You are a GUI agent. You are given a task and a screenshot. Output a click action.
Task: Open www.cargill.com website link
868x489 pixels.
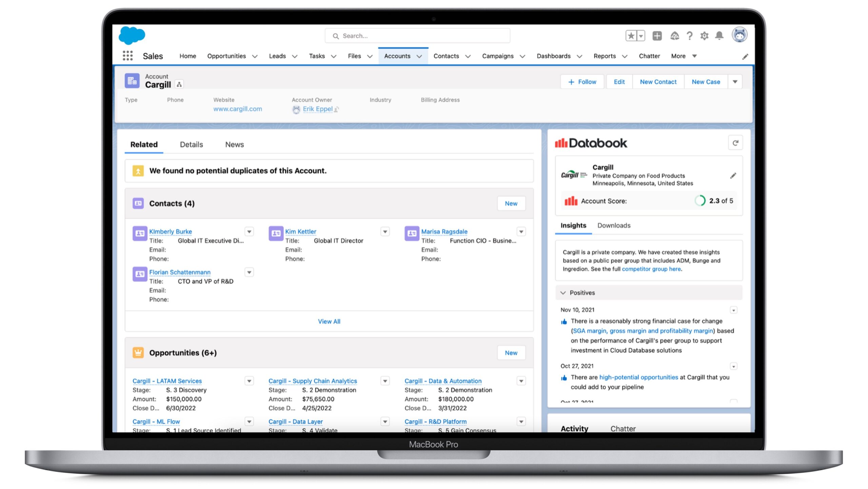[237, 109]
